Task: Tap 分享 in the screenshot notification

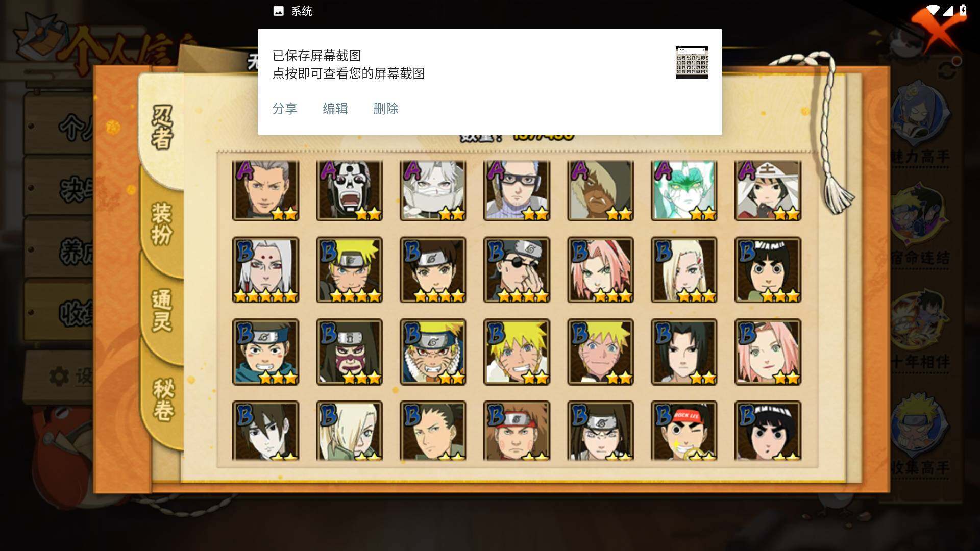Action: [x=285, y=109]
